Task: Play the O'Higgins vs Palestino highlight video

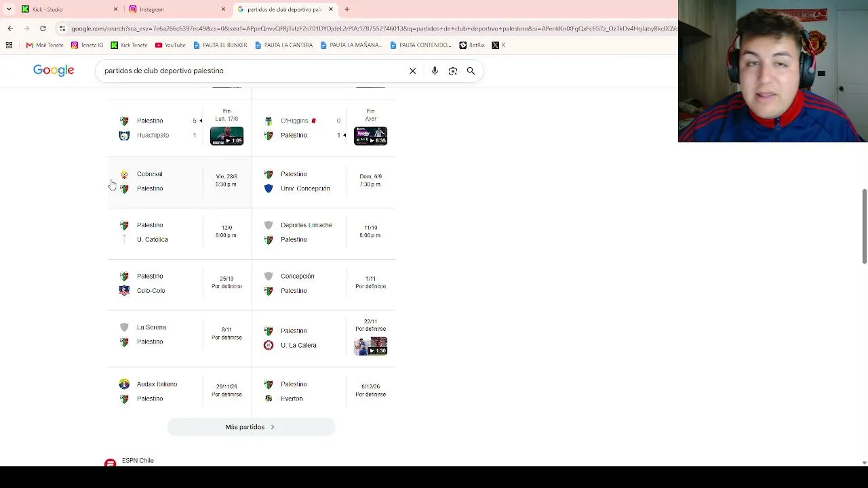Action: pyautogui.click(x=370, y=136)
